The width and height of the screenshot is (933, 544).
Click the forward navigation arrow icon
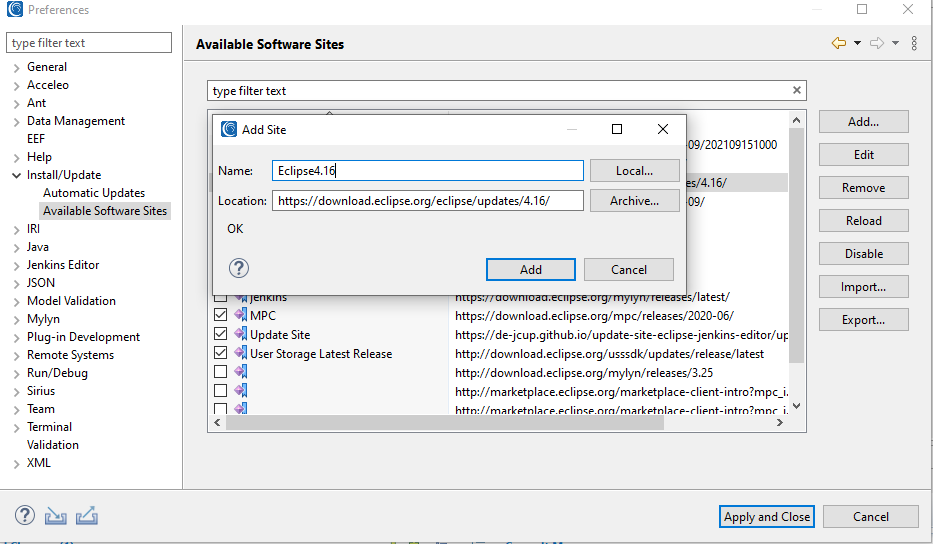876,43
